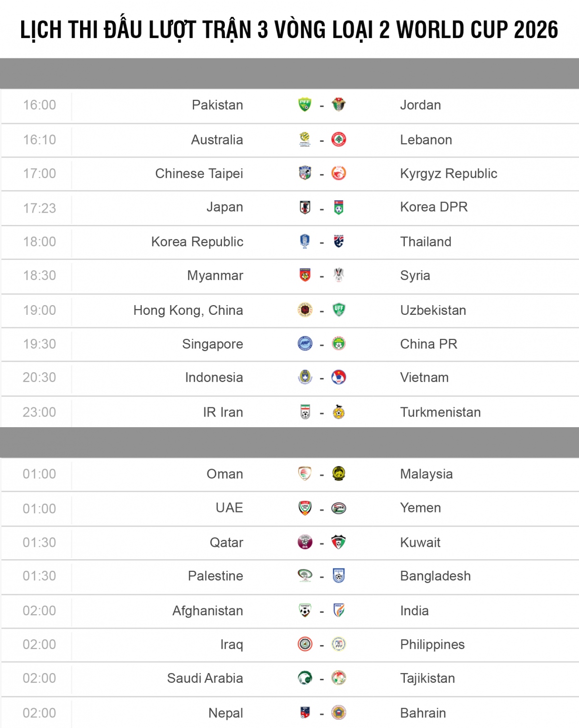579x728 pixels.
Task: Click Singapore's blue circular crest
Action: [305, 344]
